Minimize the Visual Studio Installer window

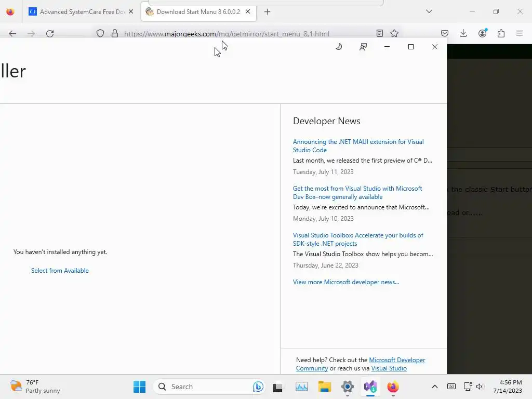tap(387, 46)
